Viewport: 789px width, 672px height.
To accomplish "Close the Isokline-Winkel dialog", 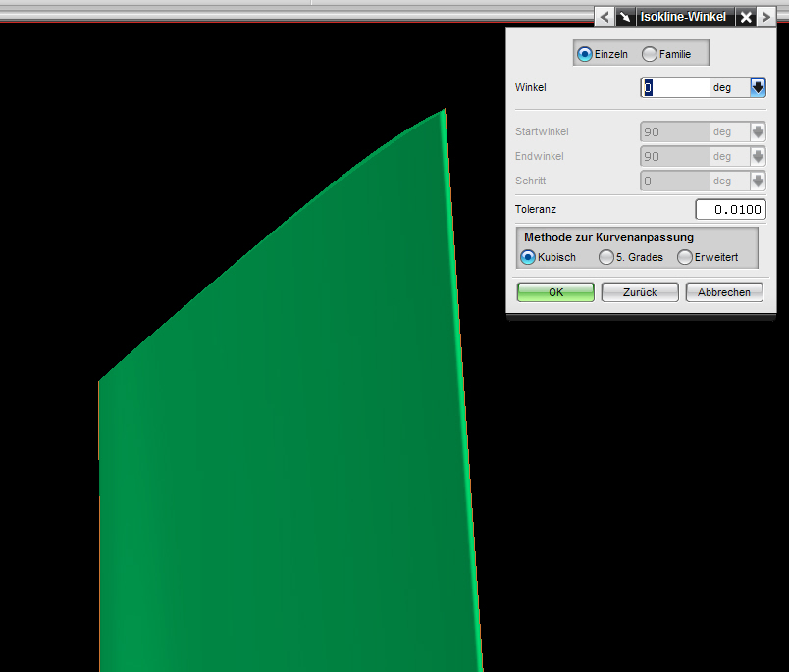I will [746, 17].
